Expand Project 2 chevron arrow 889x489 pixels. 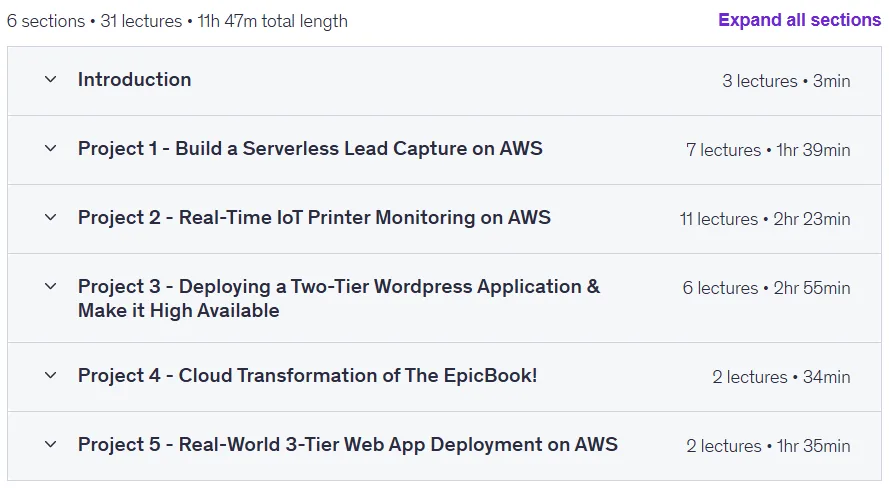[50, 217]
